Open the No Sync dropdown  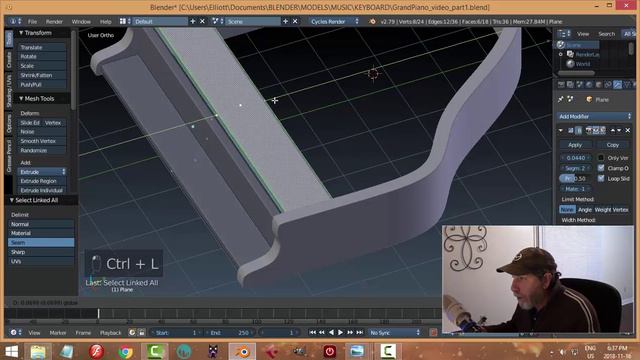tap(394, 333)
